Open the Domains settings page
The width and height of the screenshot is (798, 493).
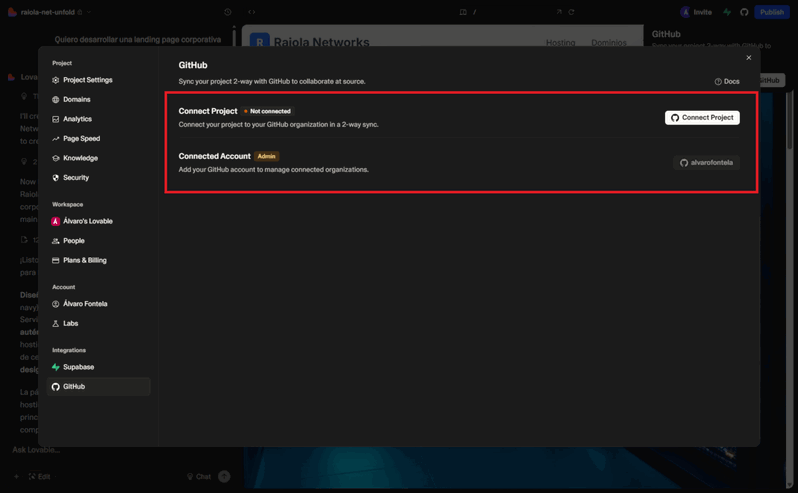71,99
